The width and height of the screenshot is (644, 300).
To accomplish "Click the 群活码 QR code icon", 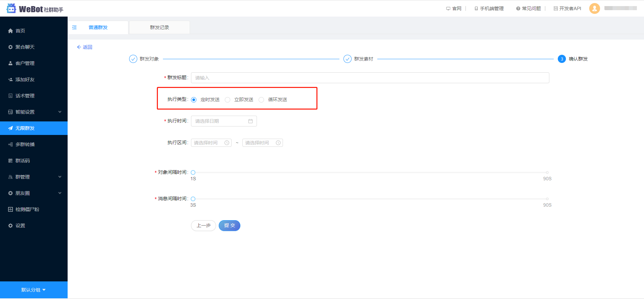I will pyautogui.click(x=10, y=161).
